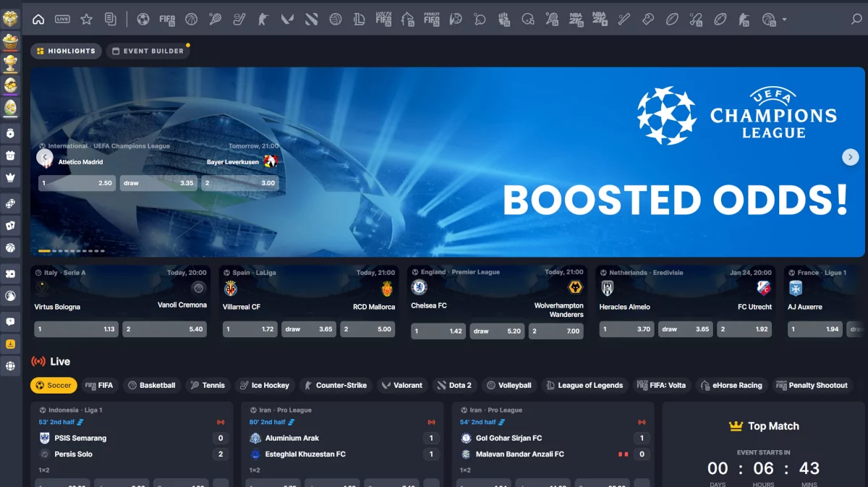The height and width of the screenshot is (487, 868).
Task: Click Counter-Strike soldier icon in top bar
Action: click(263, 20)
